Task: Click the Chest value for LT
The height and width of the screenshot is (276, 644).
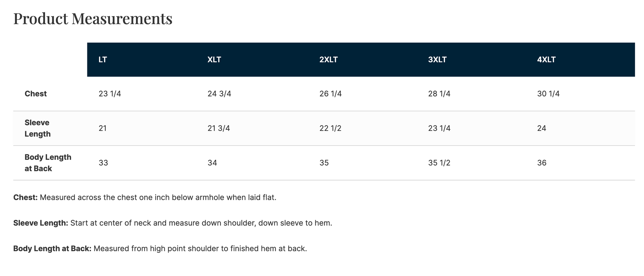Action: click(110, 94)
